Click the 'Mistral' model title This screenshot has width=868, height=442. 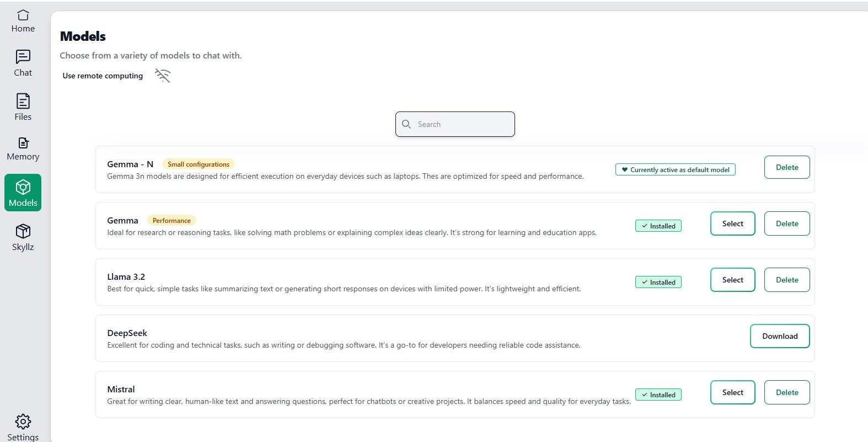coord(121,390)
